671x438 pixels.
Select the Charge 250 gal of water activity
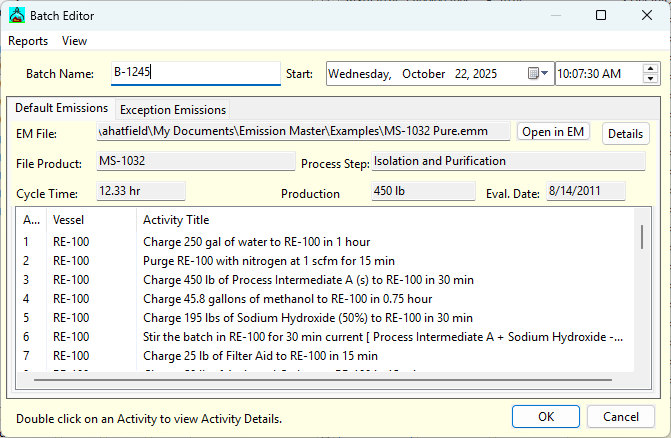point(256,242)
